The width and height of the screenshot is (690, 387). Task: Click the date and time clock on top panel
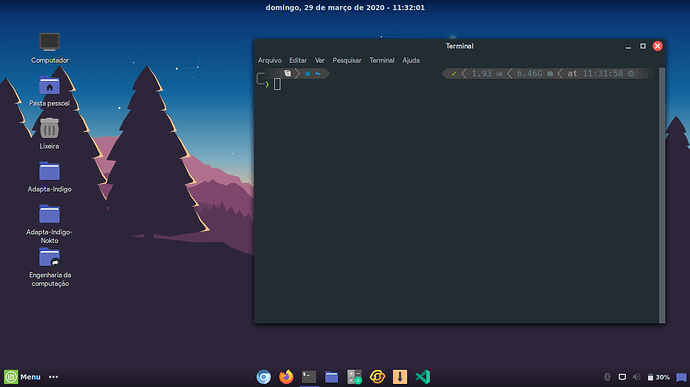point(345,7)
